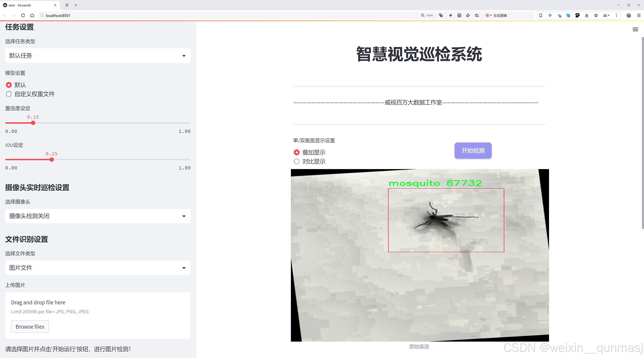Select the 自定义权重文件 radio option
The width and height of the screenshot is (644, 358).
click(x=9, y=94)
